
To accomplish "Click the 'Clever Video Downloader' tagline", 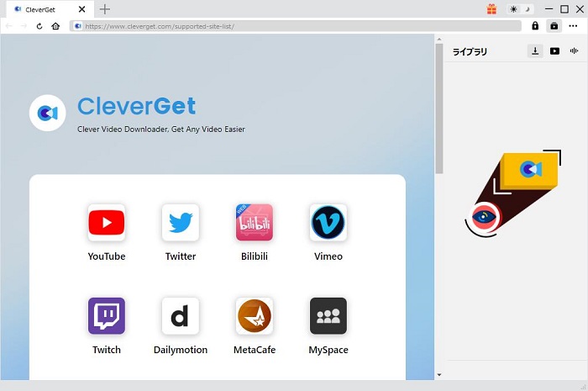I will [x=161, y=129].
